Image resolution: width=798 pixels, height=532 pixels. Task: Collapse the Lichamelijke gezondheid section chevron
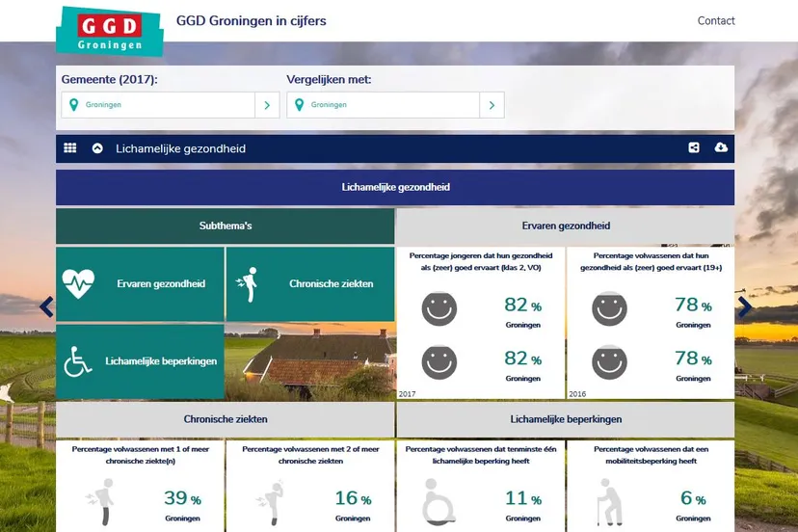[97, 148]
